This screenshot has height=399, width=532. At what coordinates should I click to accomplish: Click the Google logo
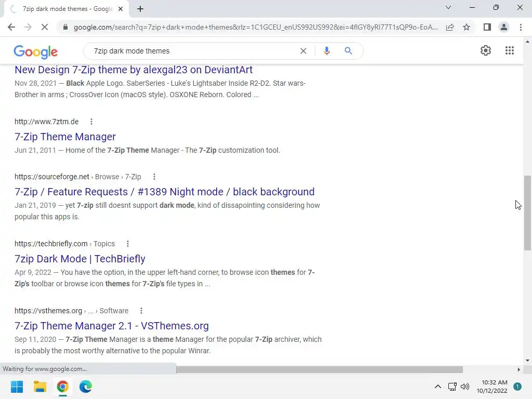(36, 52)
